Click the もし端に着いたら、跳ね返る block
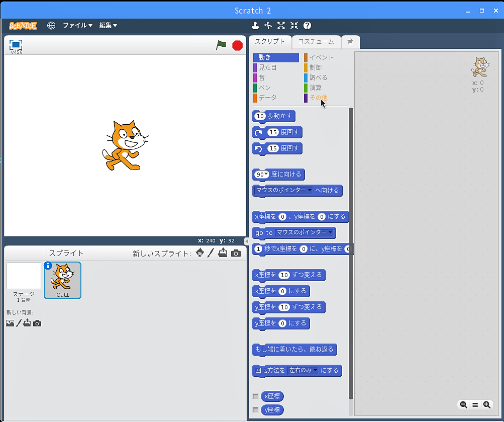The image size is (504, 422). [x=294, y=349]
